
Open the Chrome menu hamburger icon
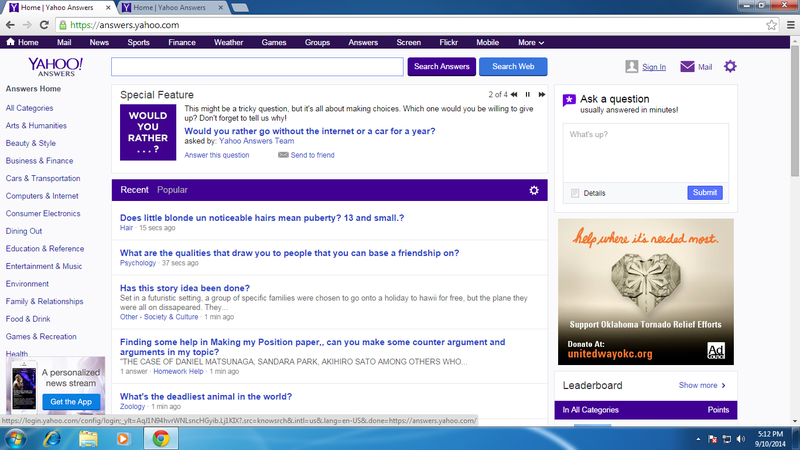790,25
